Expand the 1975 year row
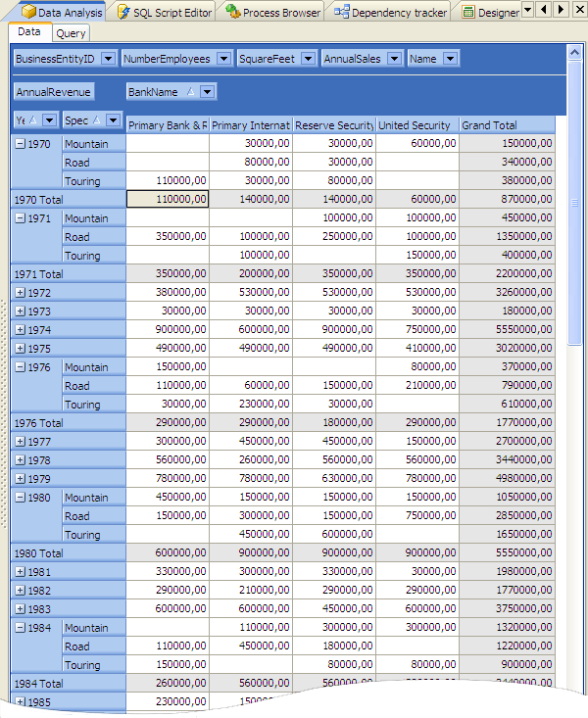The height and width of the screenshot is (718, 588). click(20, 349)
